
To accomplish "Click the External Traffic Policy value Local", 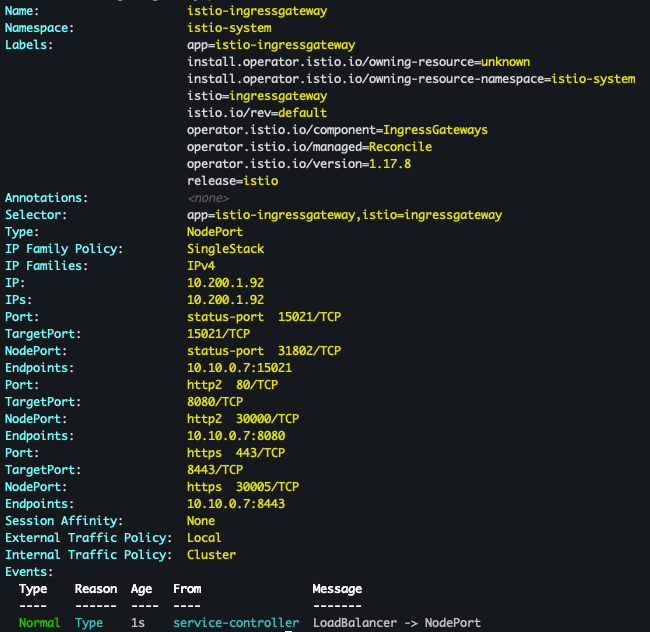I will coord(204,538).
